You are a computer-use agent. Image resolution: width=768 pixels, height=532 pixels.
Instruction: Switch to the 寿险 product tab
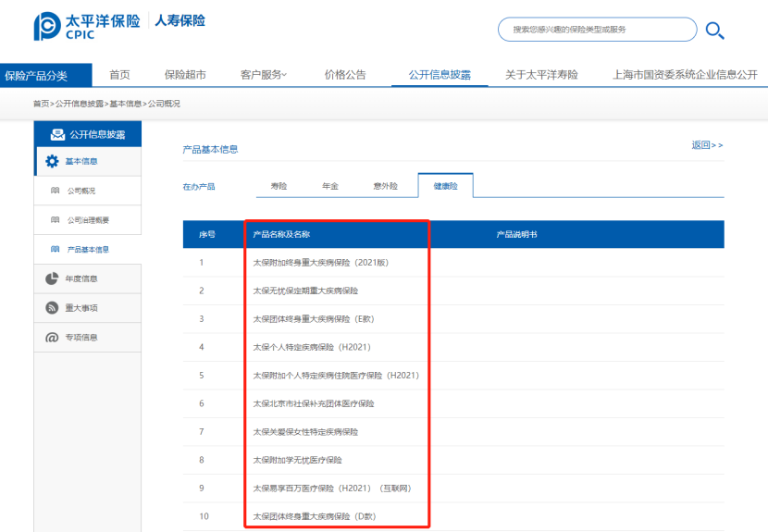279,186
